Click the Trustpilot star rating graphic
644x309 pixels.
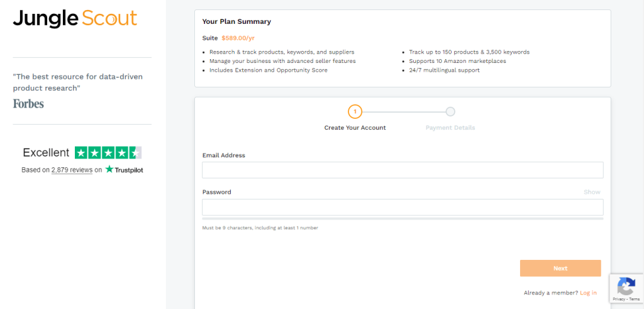[x=108, y=153]
